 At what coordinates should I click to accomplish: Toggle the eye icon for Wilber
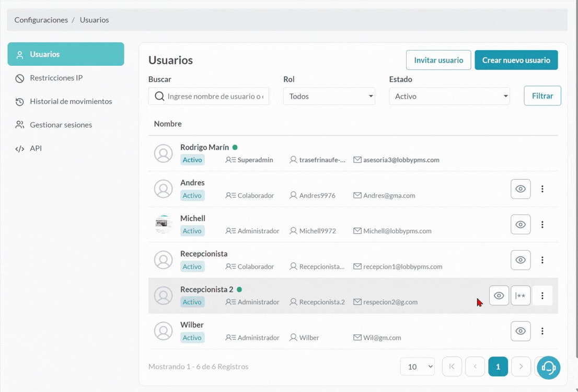521,331
